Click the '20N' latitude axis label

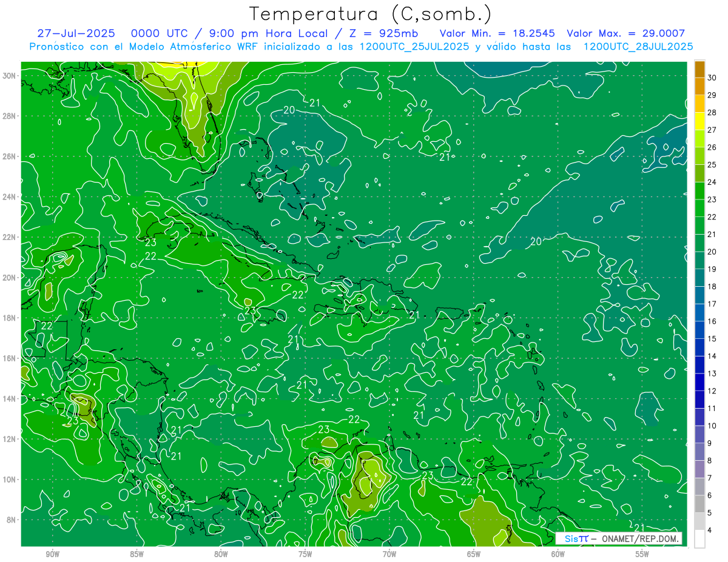pos(10,278)
